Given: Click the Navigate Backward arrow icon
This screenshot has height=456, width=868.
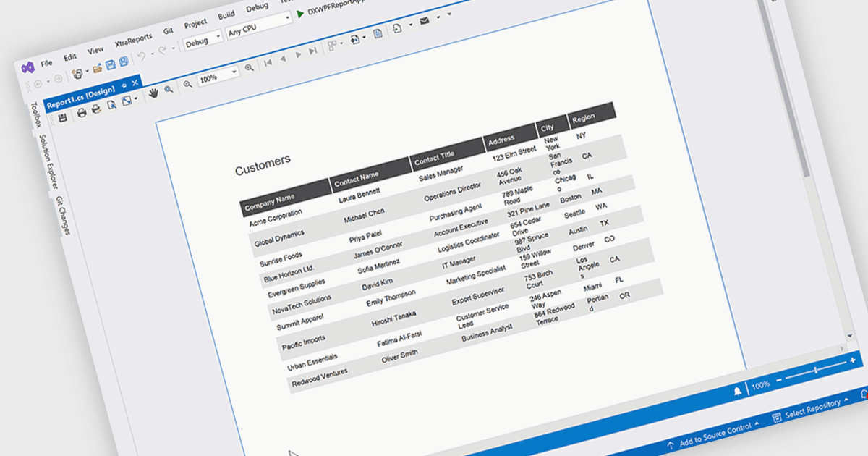Looking at the screenshot, I should coord(38,83).
